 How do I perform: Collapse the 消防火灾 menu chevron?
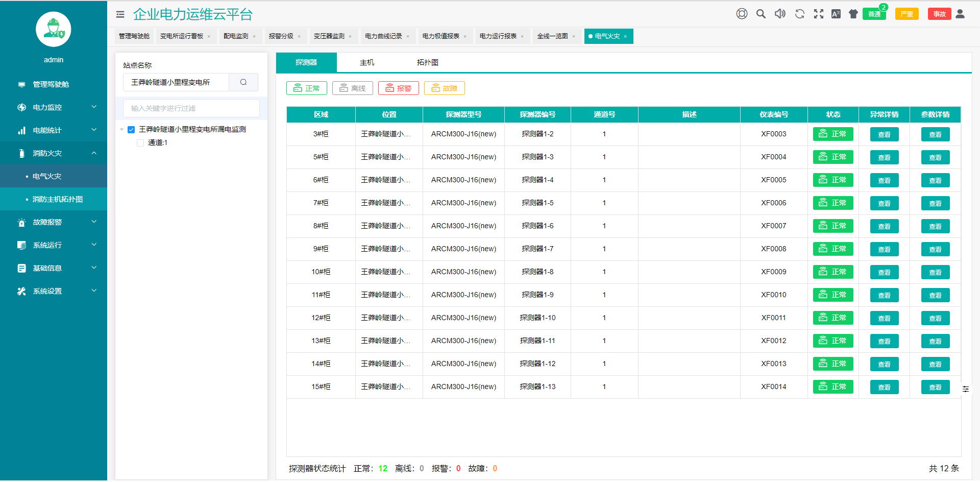click(x=94, y=153)
